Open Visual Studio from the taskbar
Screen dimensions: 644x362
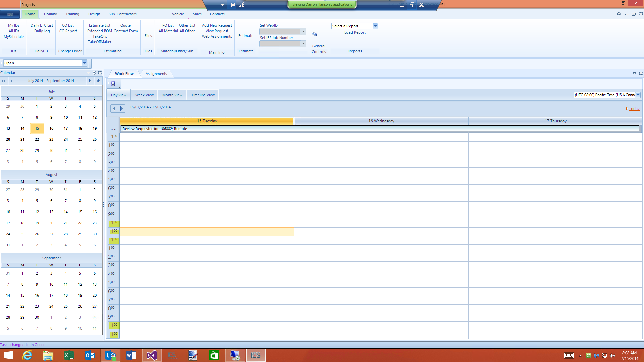click(x=152, y=355)
